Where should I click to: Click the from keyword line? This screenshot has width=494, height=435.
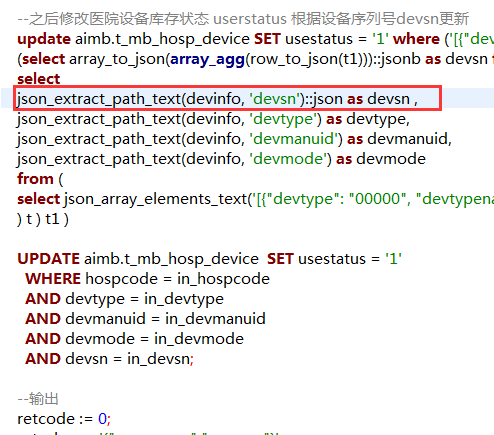coord(40,179)
